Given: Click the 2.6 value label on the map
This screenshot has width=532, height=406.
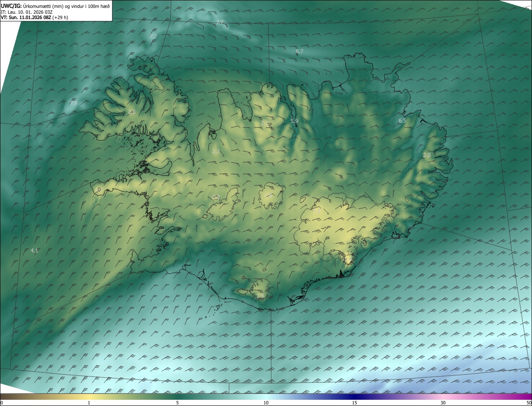Looking at the screenshot, I should 132,112.
